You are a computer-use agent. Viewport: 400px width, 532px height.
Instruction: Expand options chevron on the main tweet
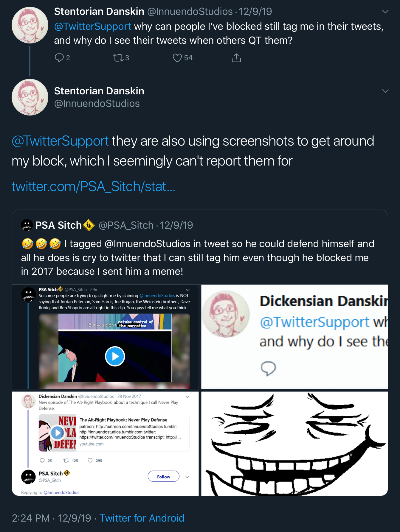(x=385, y=91)
